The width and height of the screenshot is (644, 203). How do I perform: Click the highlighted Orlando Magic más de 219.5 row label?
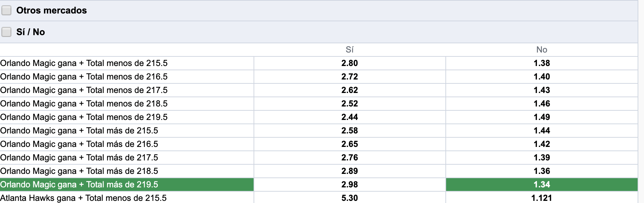(x=127, y=185)
